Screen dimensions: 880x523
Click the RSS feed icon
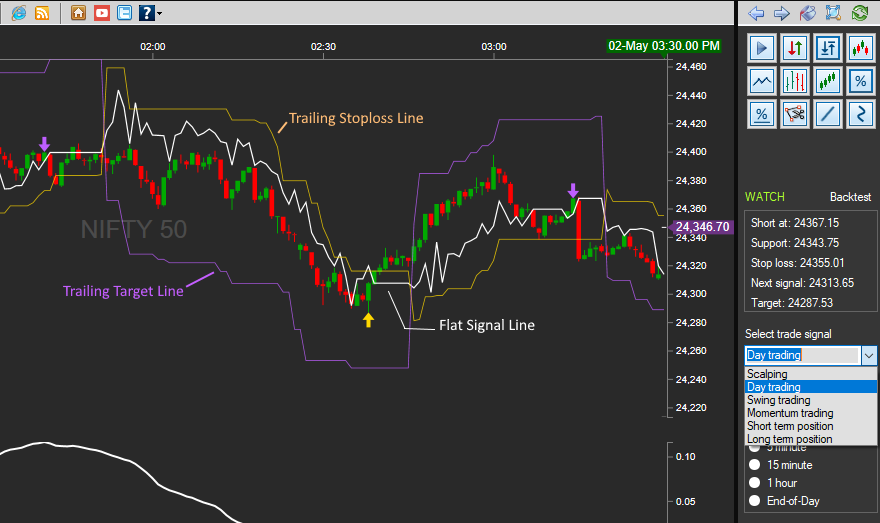pos(42,13)
